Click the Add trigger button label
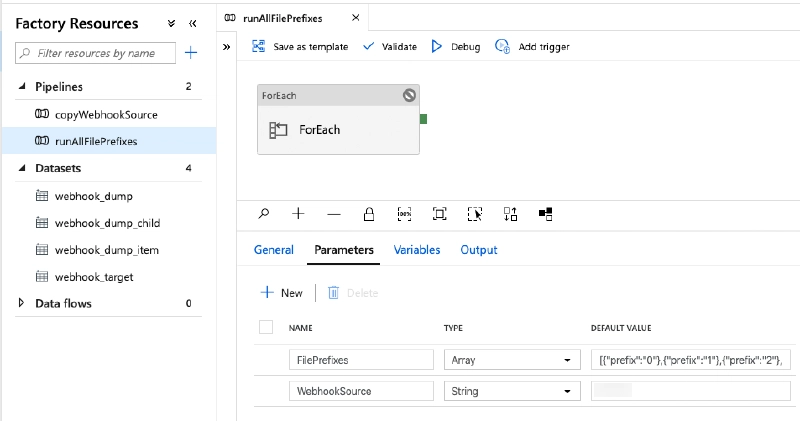The image size is (800, 421). click(x=544, y=47)
